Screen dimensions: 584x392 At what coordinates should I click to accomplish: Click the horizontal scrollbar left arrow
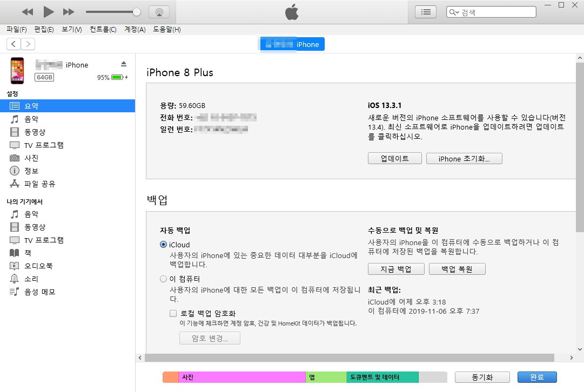pyautogui.click(x=140, y=358)
